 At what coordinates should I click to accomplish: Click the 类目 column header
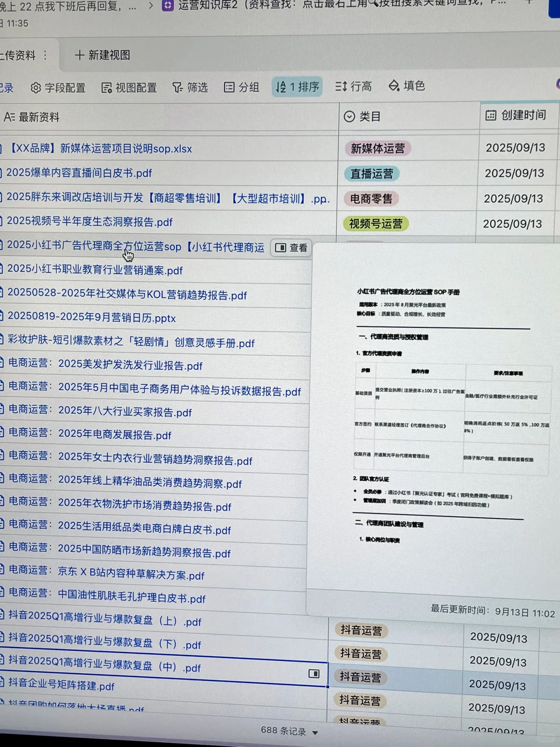(362, 117)
